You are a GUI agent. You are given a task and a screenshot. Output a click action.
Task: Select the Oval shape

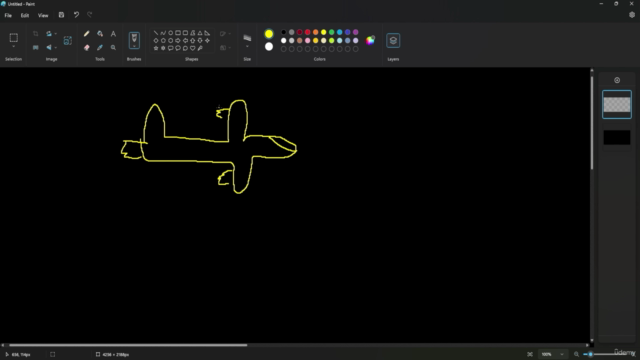171,33
